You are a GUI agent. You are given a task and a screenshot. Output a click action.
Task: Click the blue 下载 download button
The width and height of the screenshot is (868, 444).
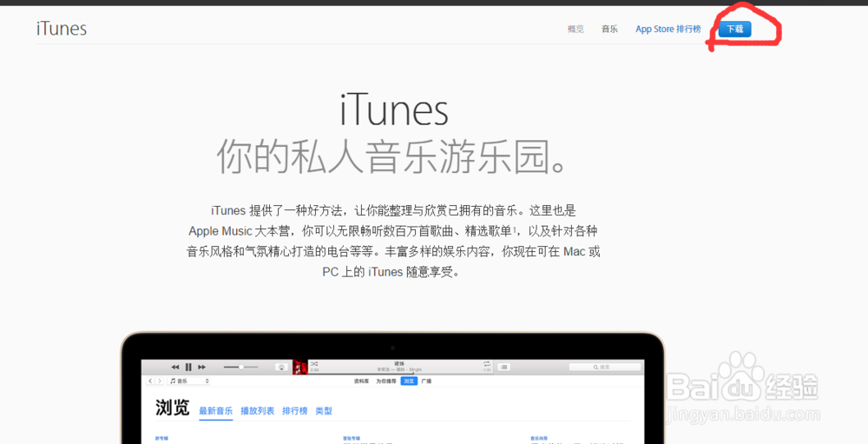point(734,30)
